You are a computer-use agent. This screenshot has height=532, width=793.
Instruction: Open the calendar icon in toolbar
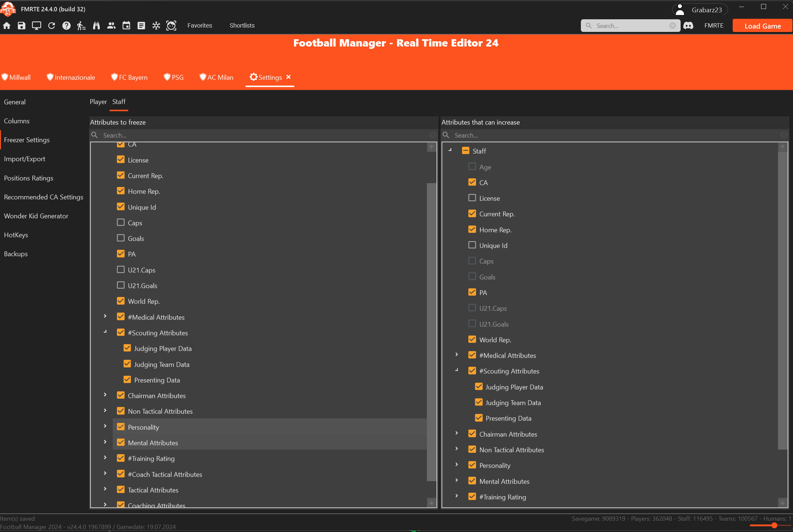(126, 26)
